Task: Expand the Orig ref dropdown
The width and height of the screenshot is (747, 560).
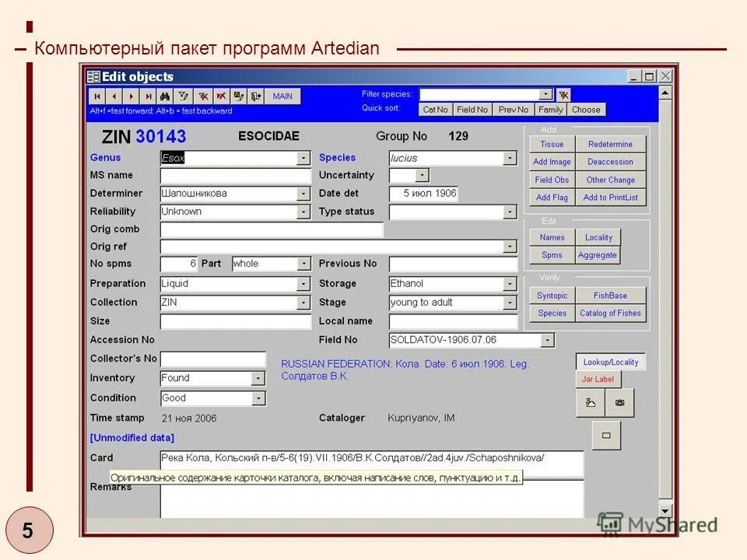Action: (510, 247)
